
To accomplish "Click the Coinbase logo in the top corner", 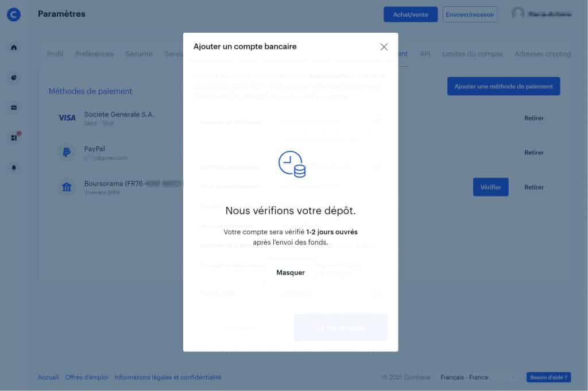I will click(x=13, y=15).
